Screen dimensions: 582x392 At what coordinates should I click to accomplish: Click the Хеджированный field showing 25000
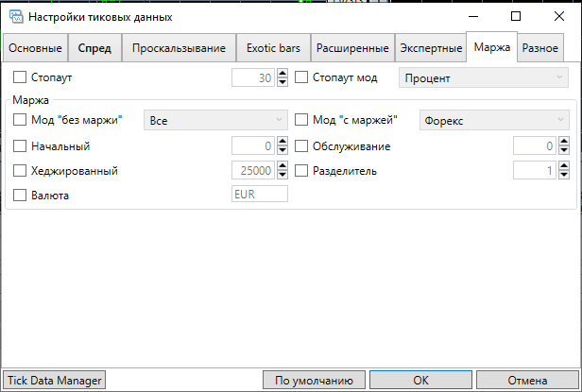[253, 170]
